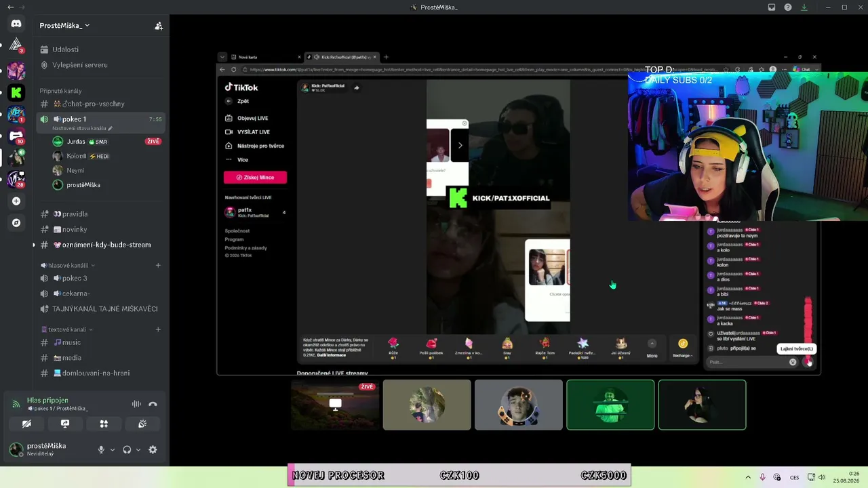
Task: Click the Windows taskbar clock
Action: click(x=846, y=477)
